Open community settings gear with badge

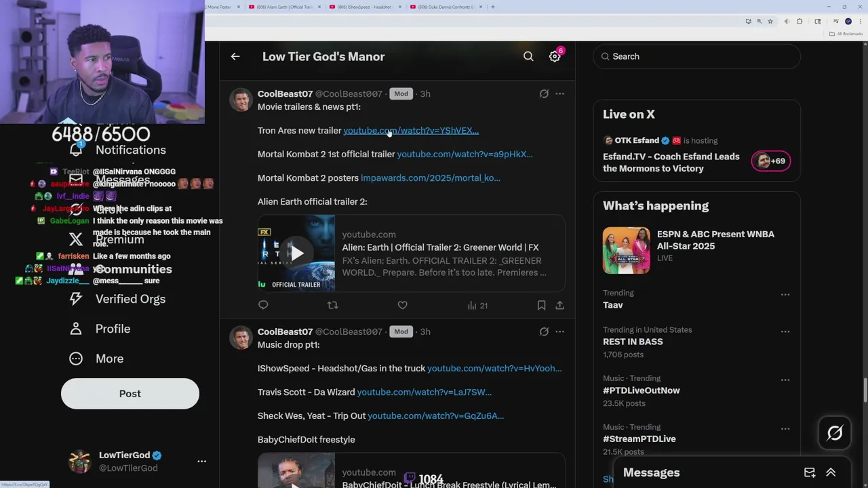coord(555,56)
